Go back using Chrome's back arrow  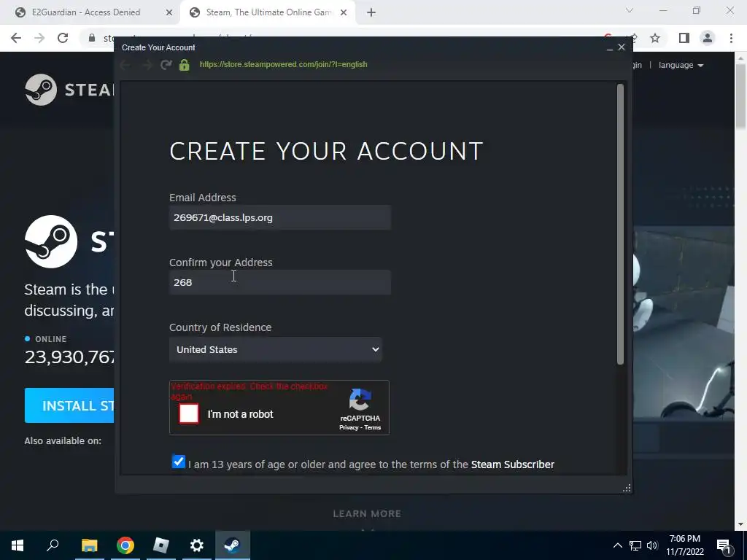16,38
